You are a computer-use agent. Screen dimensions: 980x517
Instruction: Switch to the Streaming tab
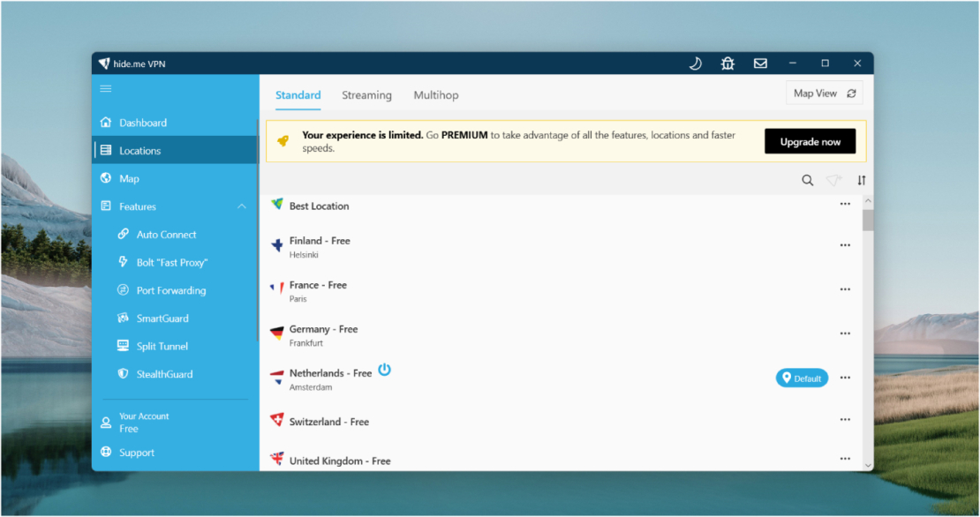coord(366,94)
